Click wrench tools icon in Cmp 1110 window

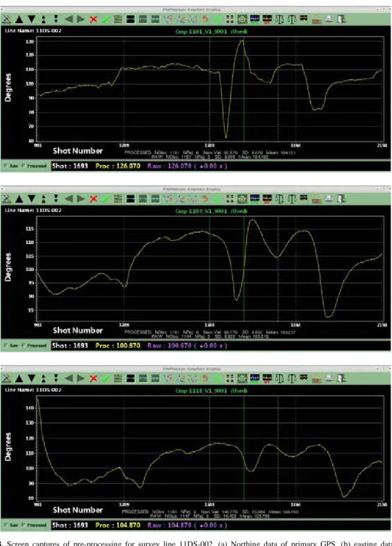(6, 378)
